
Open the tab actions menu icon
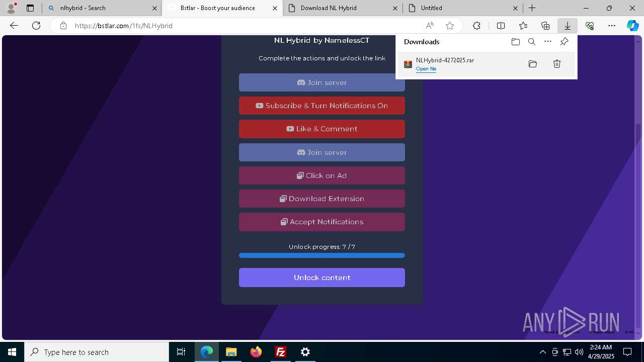tap(30, 8)
